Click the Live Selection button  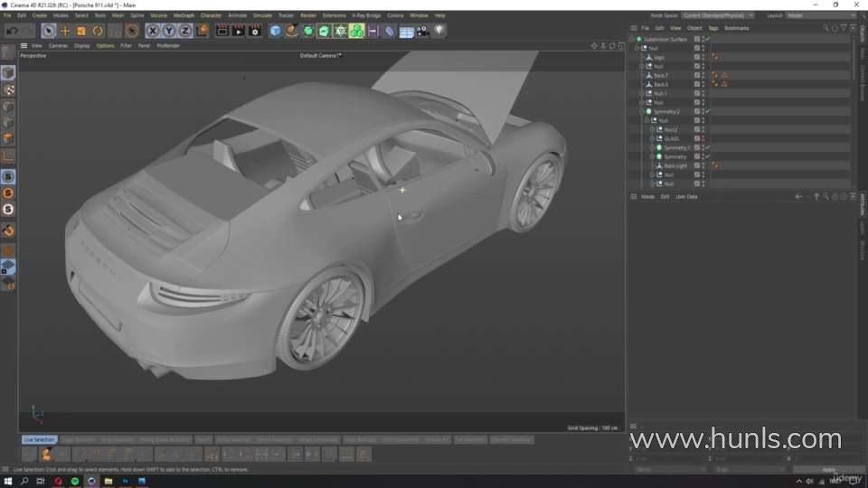click(x=39, y=440)
